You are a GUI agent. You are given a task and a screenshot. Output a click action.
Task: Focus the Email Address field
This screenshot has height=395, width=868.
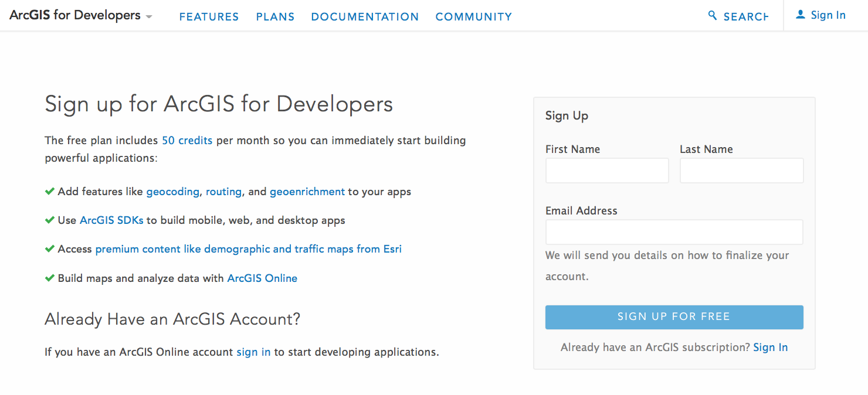tap(674, 232)
